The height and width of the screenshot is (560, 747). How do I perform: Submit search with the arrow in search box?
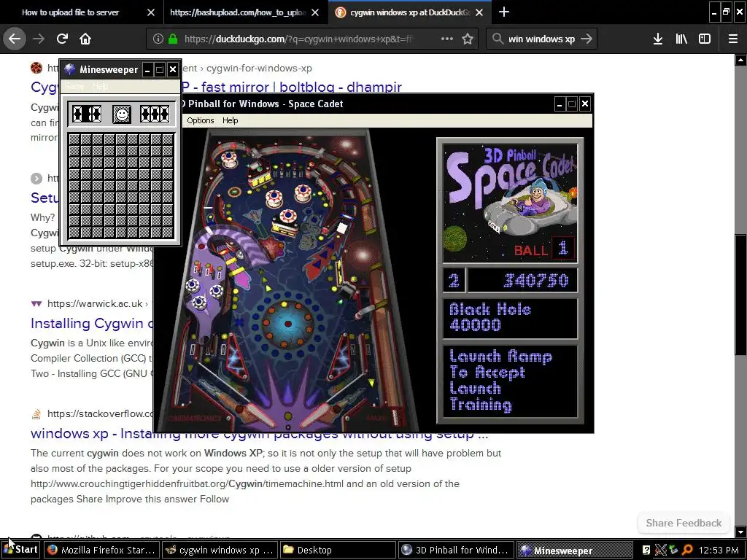[x=587, y=39]
